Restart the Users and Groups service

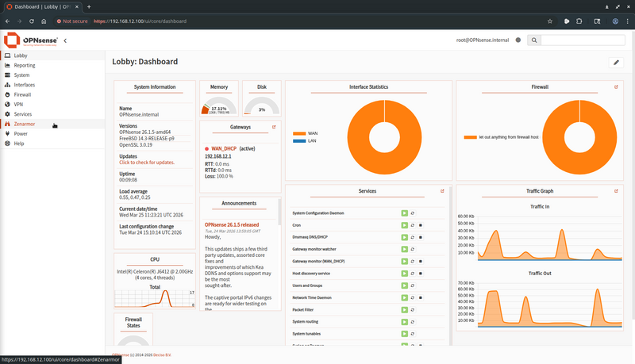pos(413,285)
